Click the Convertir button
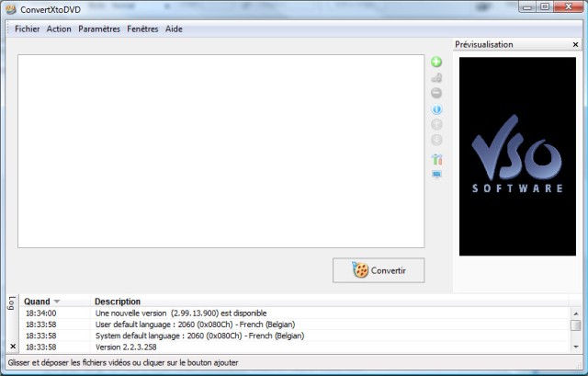 click(x=379, y=270)
